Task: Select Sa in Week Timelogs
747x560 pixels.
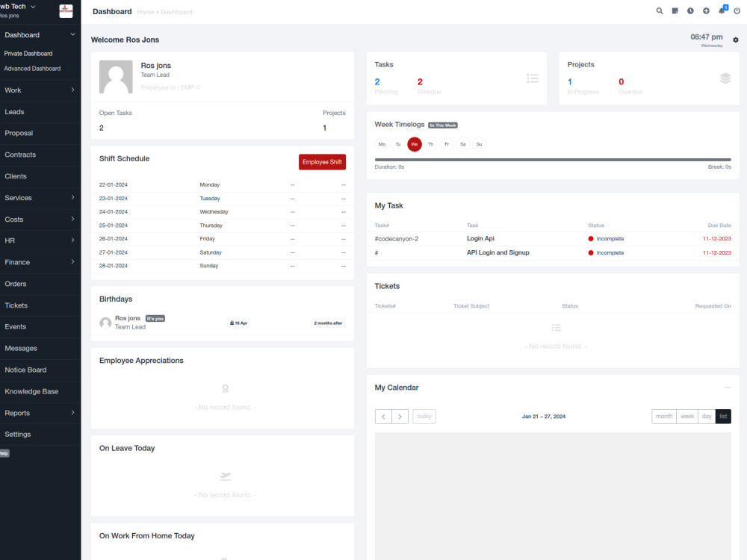Action: pos(463,144)
